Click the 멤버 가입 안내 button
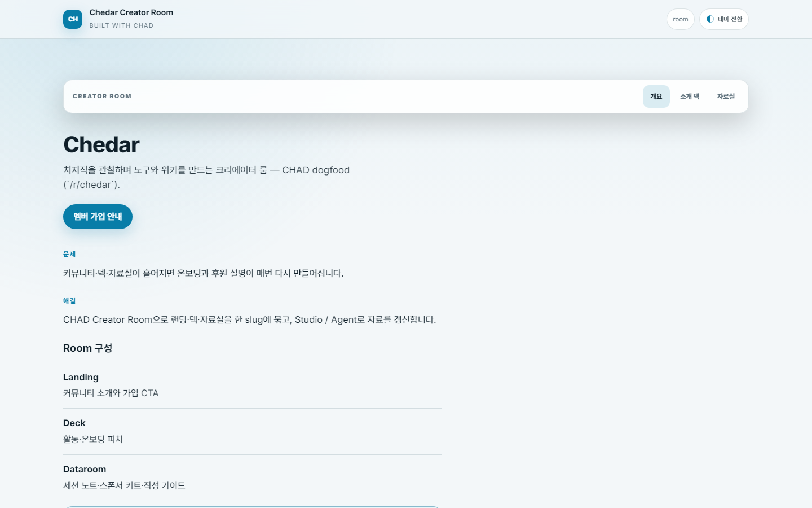 pos(98,217)
